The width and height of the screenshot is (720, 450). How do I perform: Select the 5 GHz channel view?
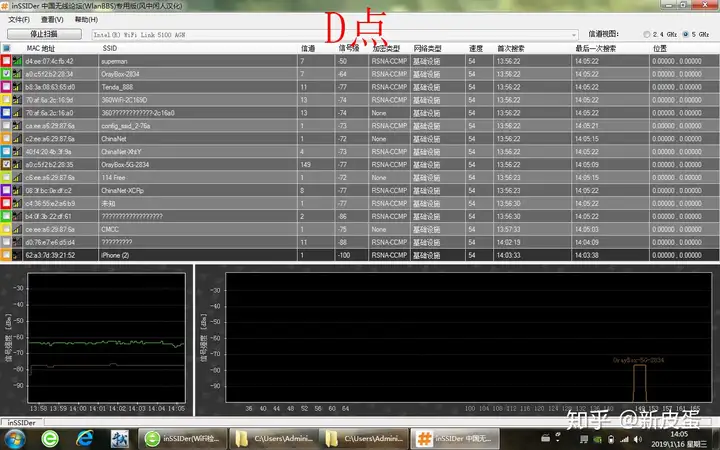(x=686, y=34)
